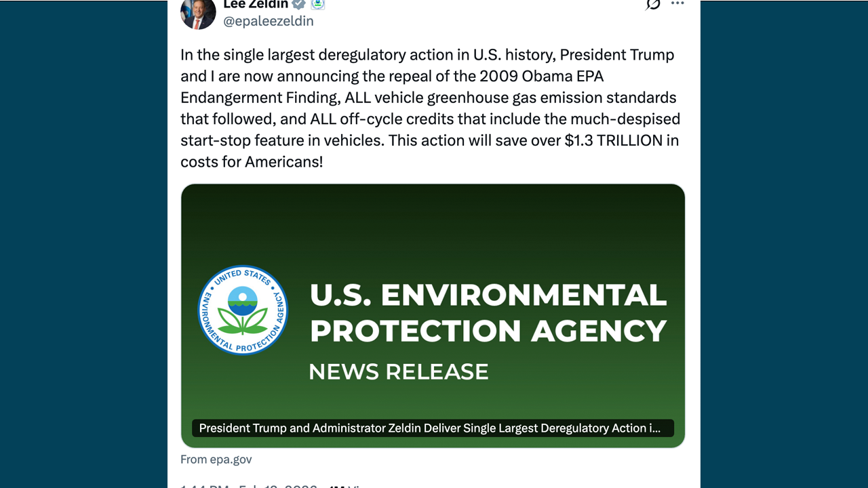868x488 pixels.
Task: Select the news release caption banner text
Action: pos(433,428)
